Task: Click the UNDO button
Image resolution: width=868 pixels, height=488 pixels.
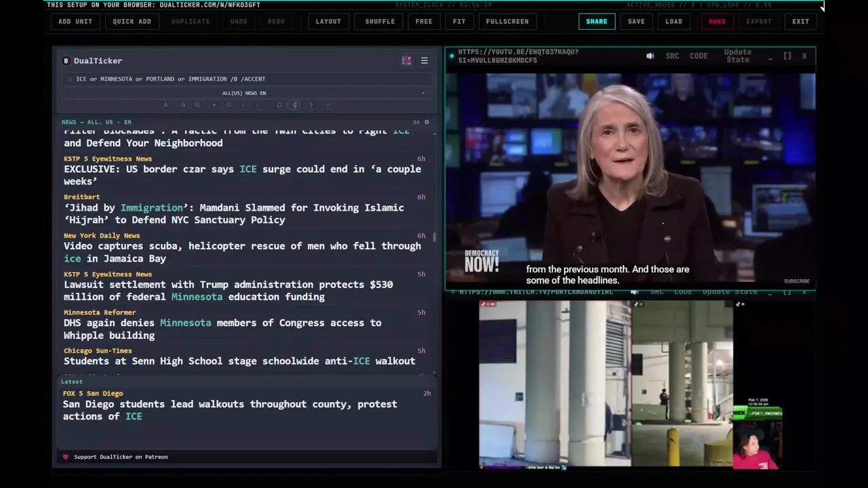Action: point(239,22)
